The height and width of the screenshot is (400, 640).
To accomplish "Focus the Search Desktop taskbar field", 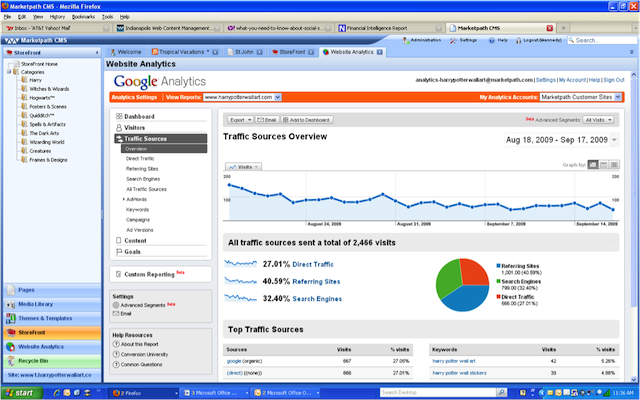I will coord(438,393).
